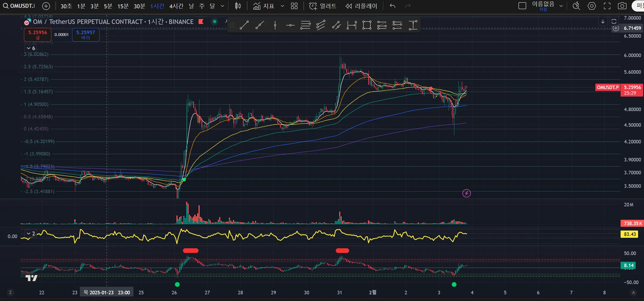Select the Long Position tool
Image resolution: width=644 pixels, height=301 pixels.
[382, 25]
